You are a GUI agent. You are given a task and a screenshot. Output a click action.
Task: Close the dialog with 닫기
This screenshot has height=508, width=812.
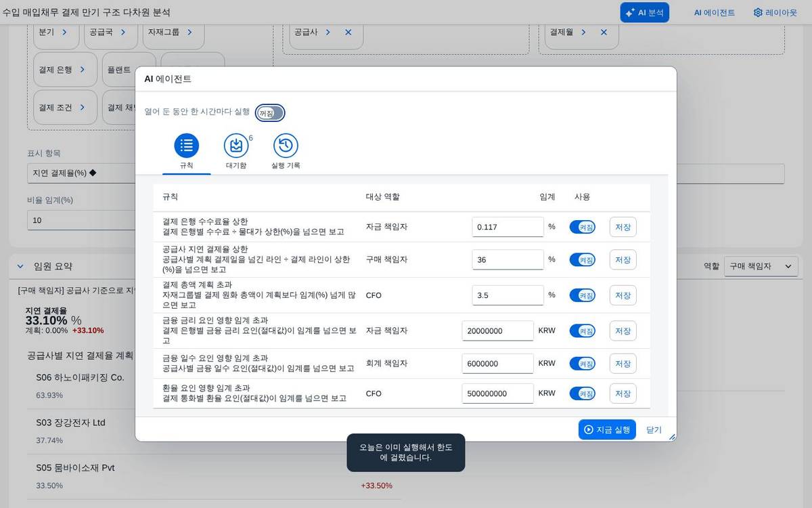(x=654, y=429)
